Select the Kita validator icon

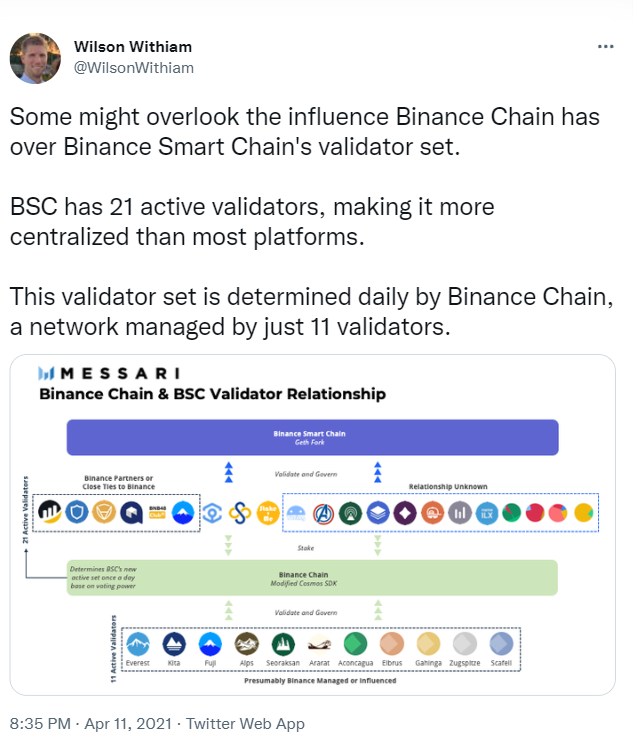coord(174,643)
